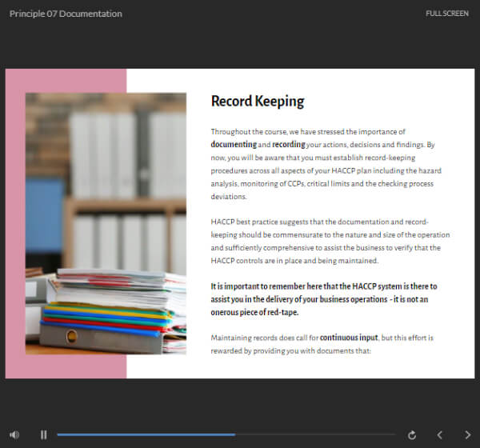The width and height of the screenshot is (480, 448).
Task: Click the bold 'continuous input' text
Action: [x=350, y=338]
